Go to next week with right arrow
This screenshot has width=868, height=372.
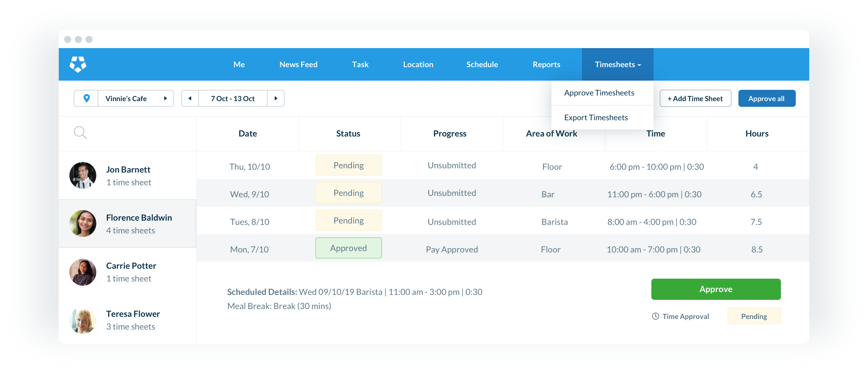276,98
